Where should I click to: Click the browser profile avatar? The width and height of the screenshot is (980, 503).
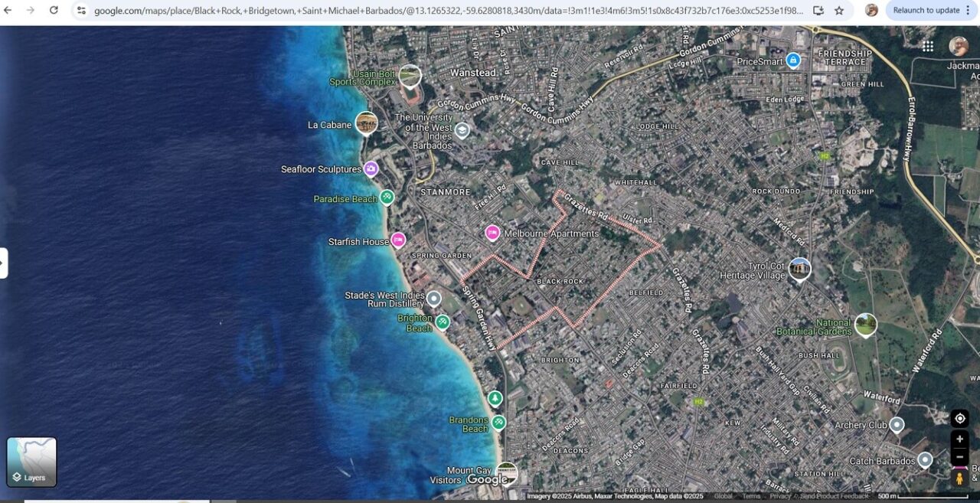pos(872,10)
